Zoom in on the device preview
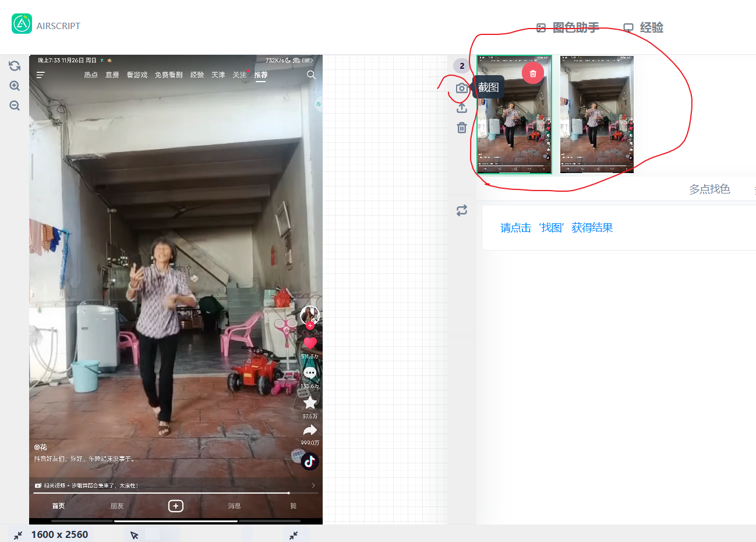This screenshot has height=542, width=756. (15, 86)
